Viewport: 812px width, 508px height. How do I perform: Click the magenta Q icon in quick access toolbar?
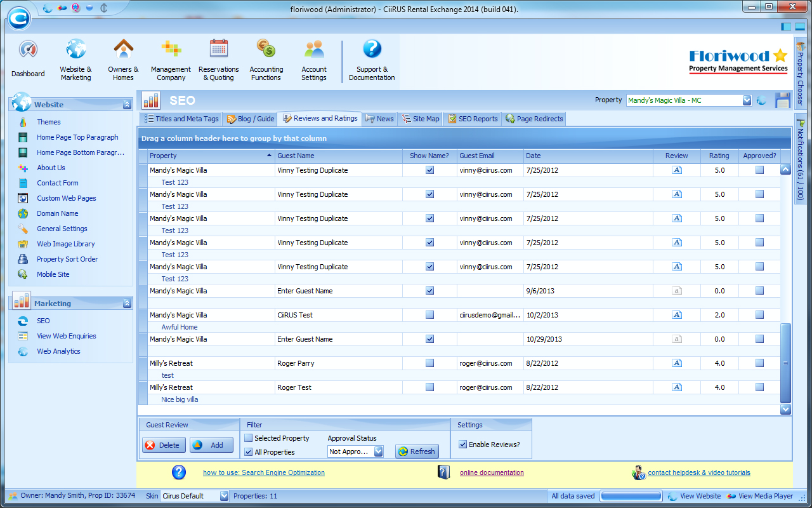coord(76,8)
